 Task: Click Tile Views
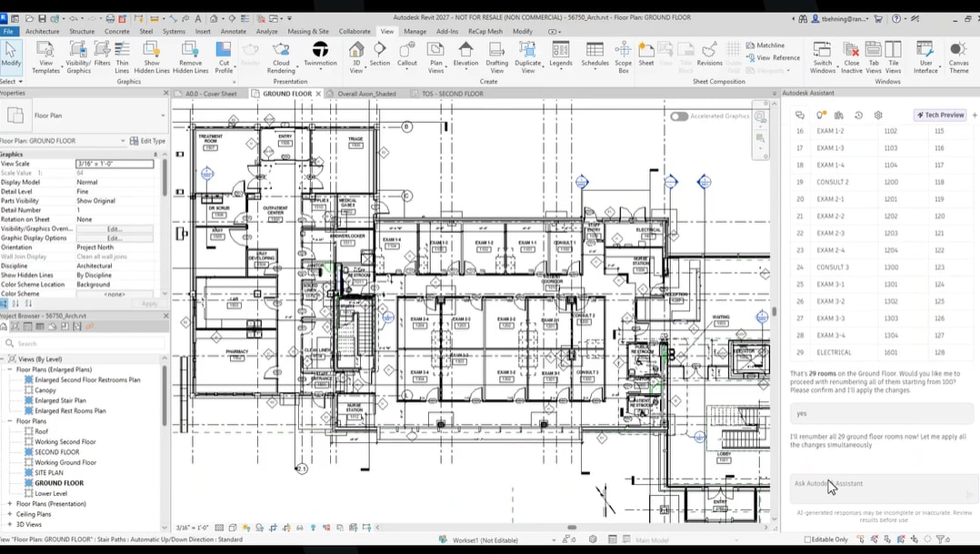click(x=894, y=57)
